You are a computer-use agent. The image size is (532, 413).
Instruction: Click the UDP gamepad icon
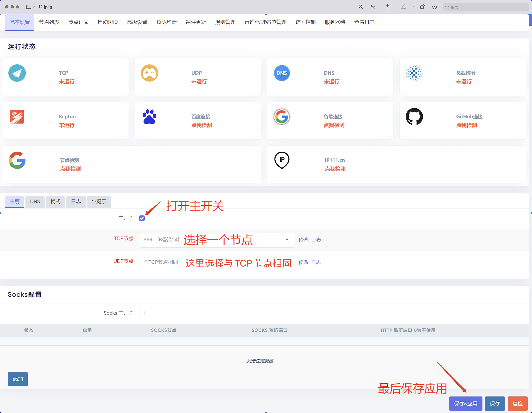(149, 73)
